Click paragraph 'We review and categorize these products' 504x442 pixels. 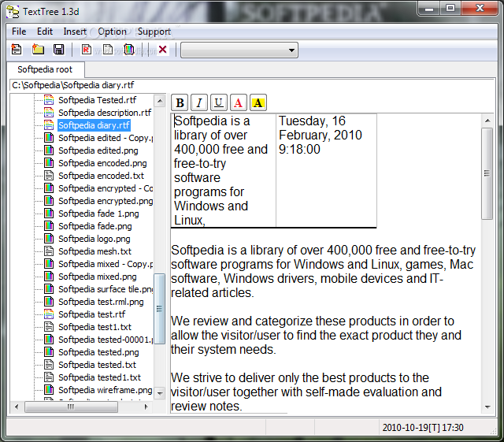point(316,335)
